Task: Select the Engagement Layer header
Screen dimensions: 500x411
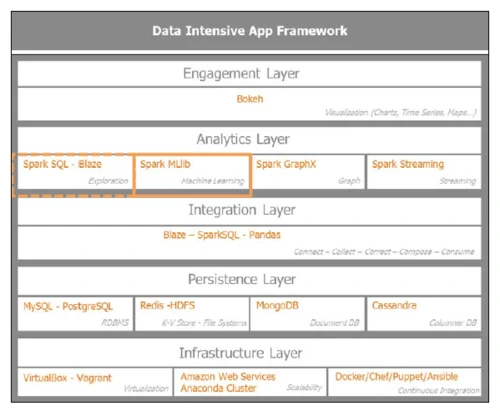Action: coord(249,74)
